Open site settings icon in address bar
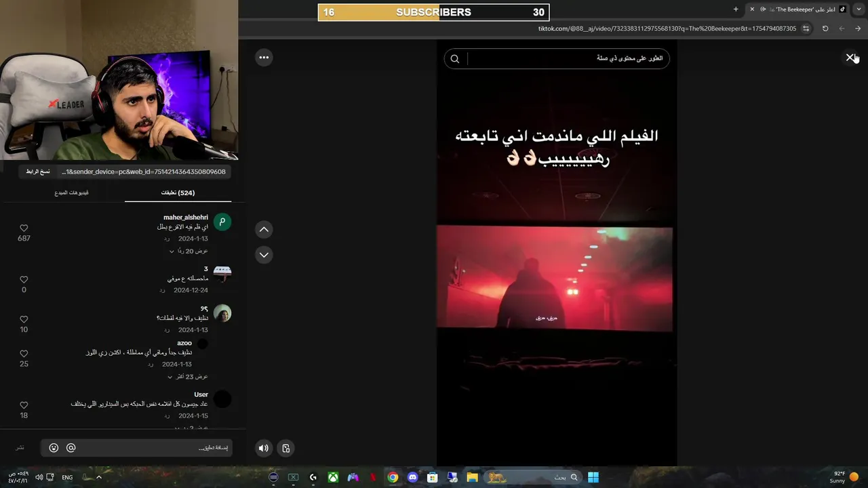 (x=806, y=28)
